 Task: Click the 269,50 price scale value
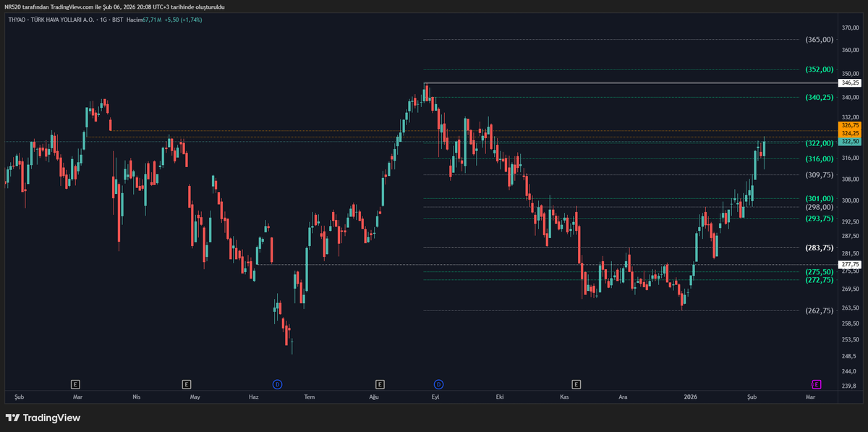850,289
